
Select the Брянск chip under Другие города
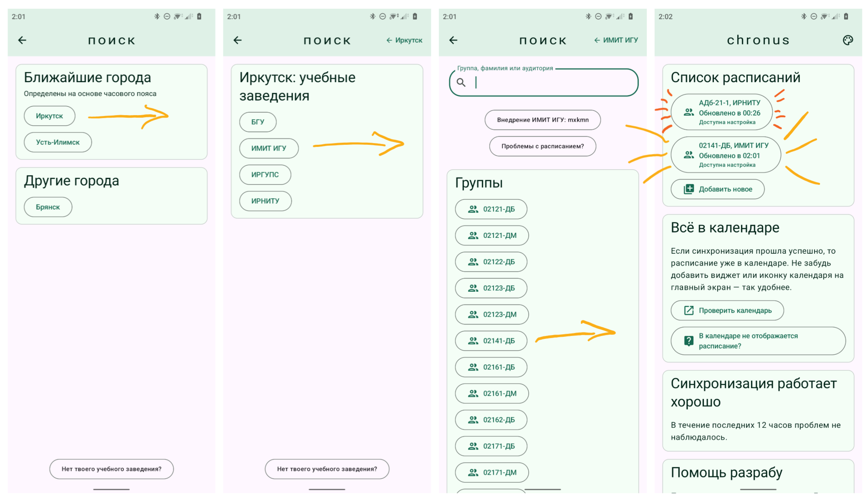coord(48,207)
